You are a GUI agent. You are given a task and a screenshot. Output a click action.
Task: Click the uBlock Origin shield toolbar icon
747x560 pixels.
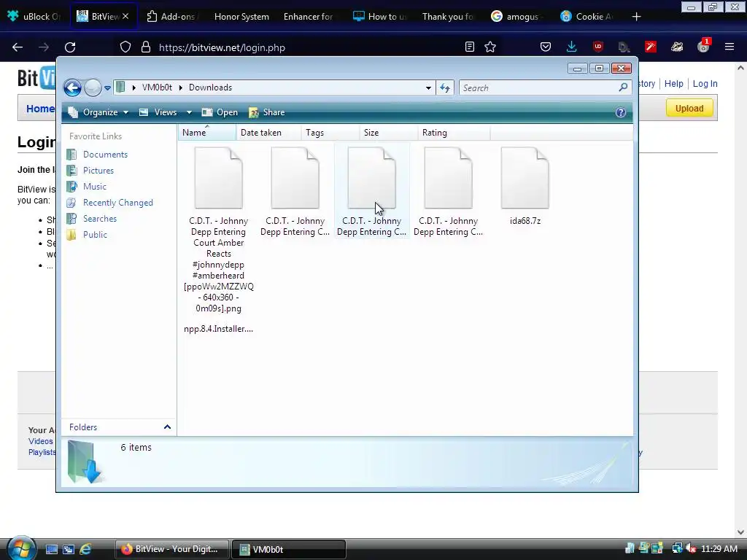point(598,47)
